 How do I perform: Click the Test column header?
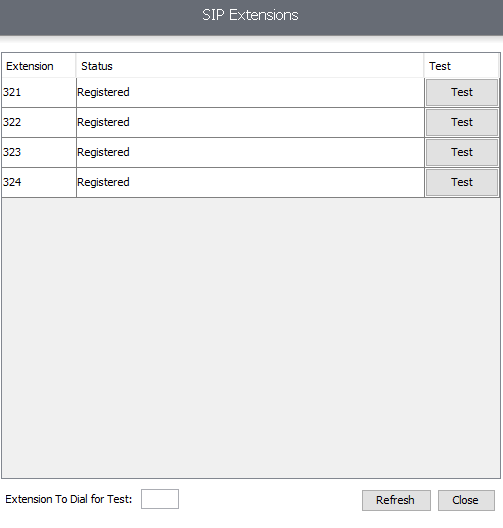click(461, 66)
